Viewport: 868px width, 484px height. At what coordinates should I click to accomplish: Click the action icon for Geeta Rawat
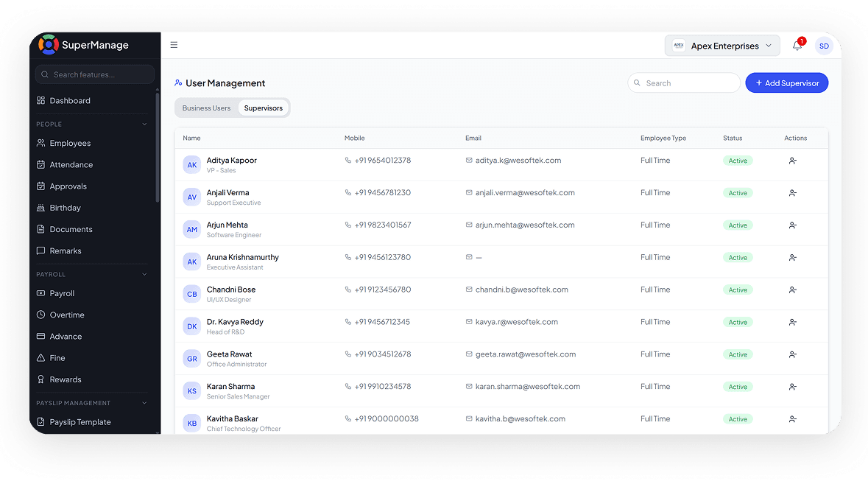tap(793, 354)
